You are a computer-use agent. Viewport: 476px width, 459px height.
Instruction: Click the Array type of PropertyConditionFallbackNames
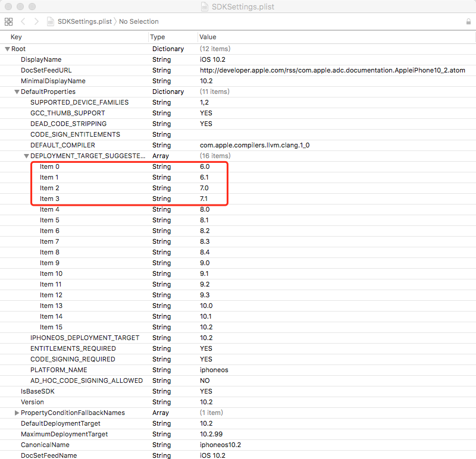[161, 413]
